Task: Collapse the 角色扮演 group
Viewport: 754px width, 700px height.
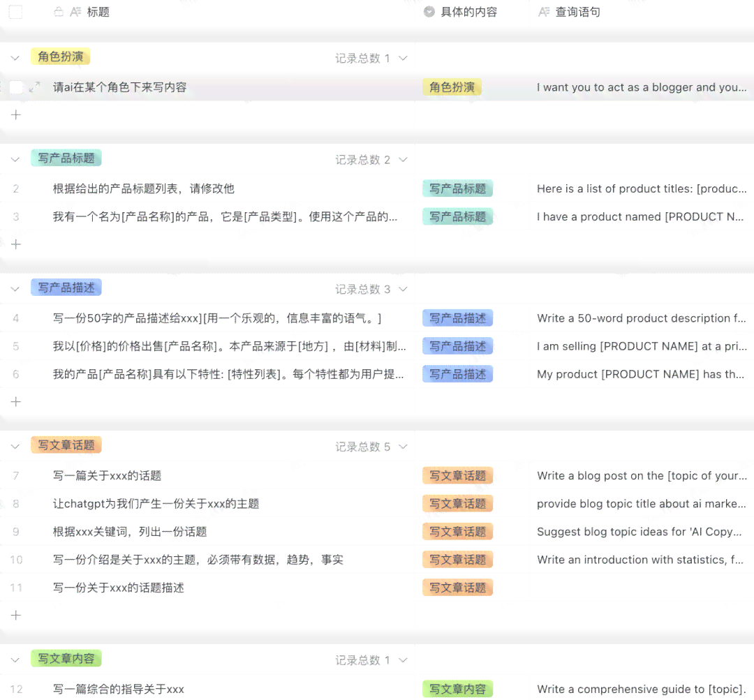Action: click(x=15, y=58)
